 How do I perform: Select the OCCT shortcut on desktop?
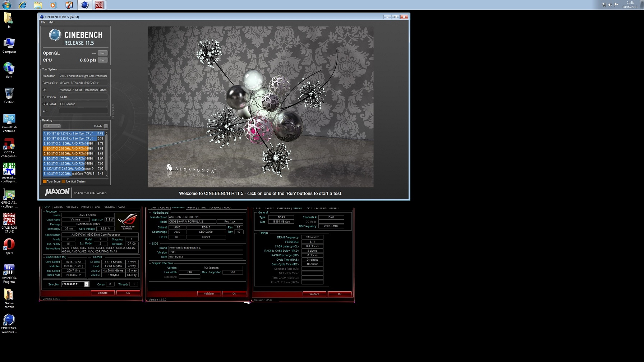pyautogui.click(x=9, y=148)
